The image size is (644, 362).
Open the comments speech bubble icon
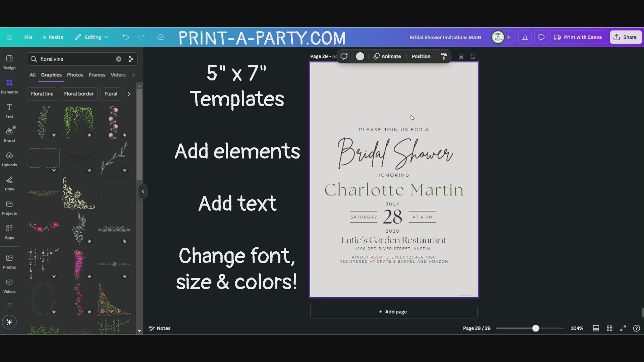click(541, 37)
